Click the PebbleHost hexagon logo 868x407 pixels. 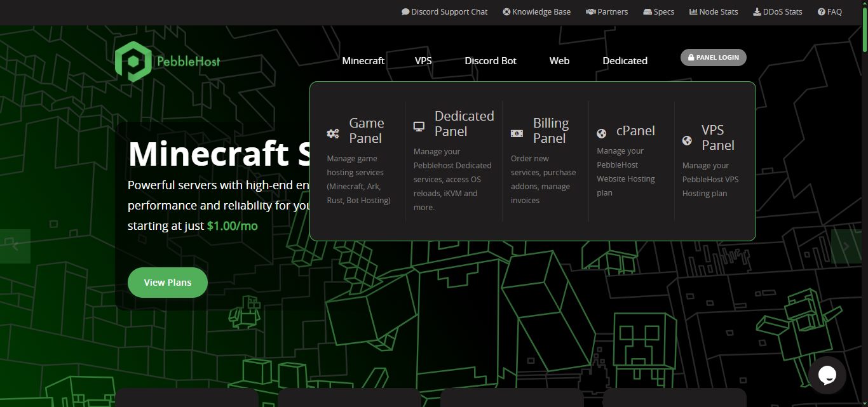133,62
